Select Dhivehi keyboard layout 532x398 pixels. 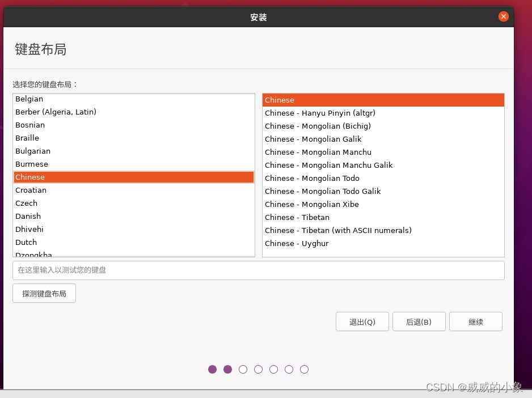(x=134, y=230)
